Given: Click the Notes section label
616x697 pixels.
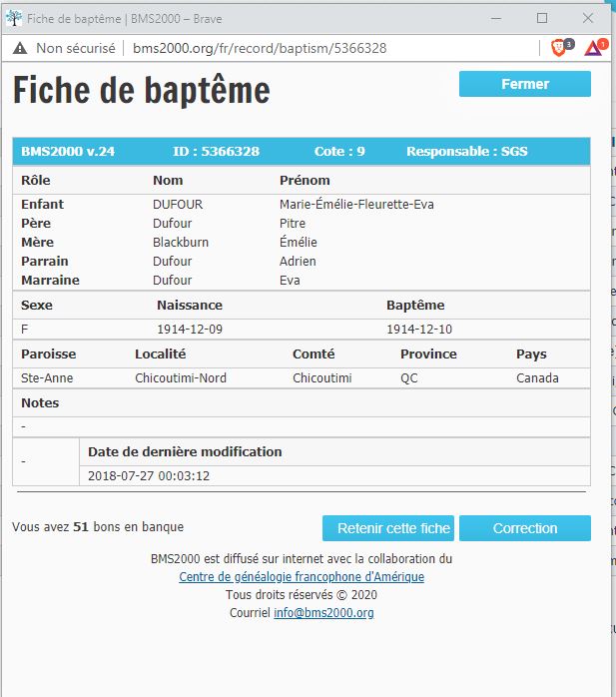Looking at the screenshot, I should tap(40, 402).
